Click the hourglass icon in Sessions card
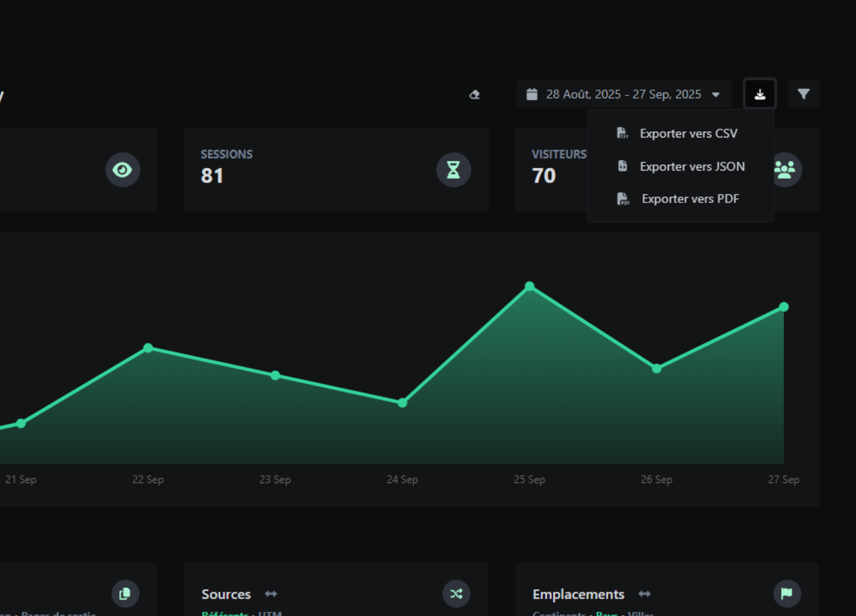This screenshot has width=856, height=616. pos(453,170)
